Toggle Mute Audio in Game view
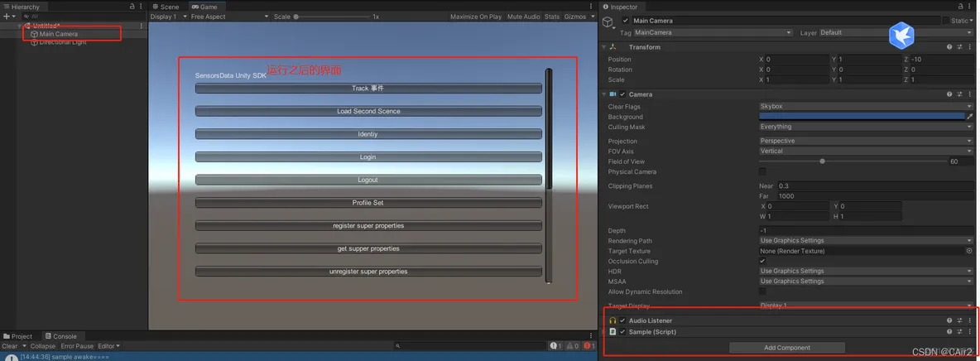This screenshot has height=361, width=980. click(x=524, y=17)
